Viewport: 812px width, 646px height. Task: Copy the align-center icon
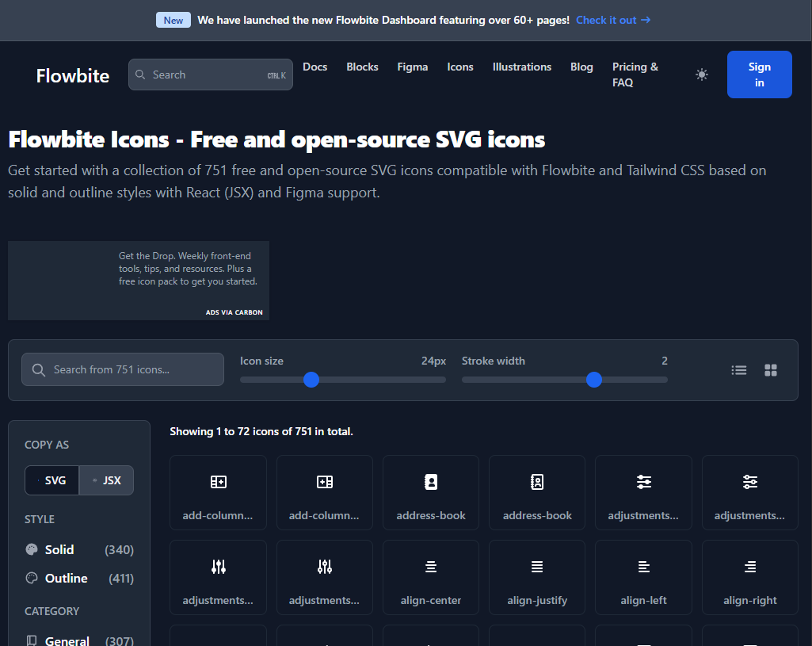tap(431, 577)
